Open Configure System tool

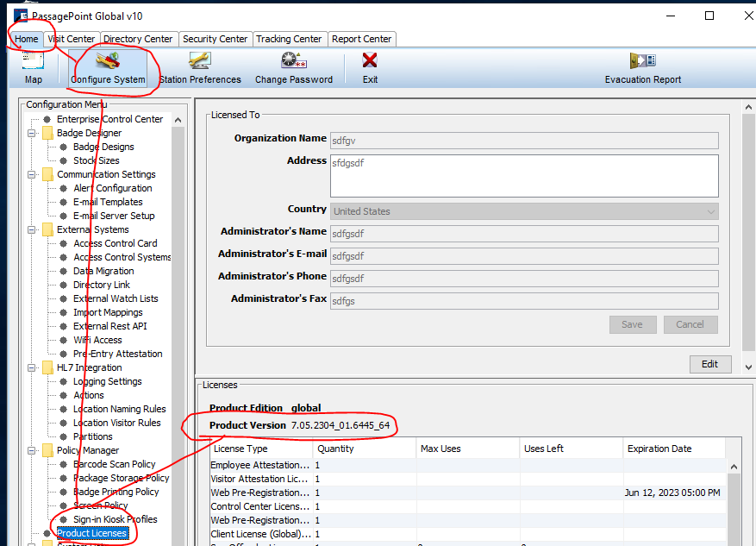point(108,68)
